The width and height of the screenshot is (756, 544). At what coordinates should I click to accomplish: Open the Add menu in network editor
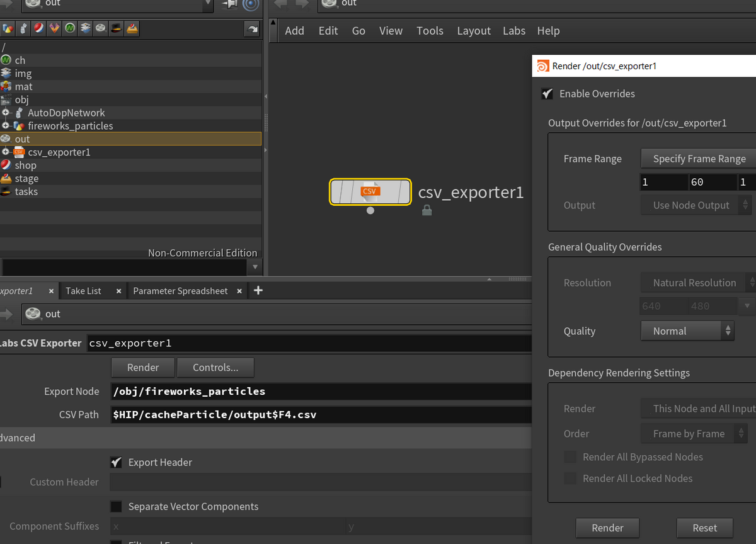(x=294, y=30)
